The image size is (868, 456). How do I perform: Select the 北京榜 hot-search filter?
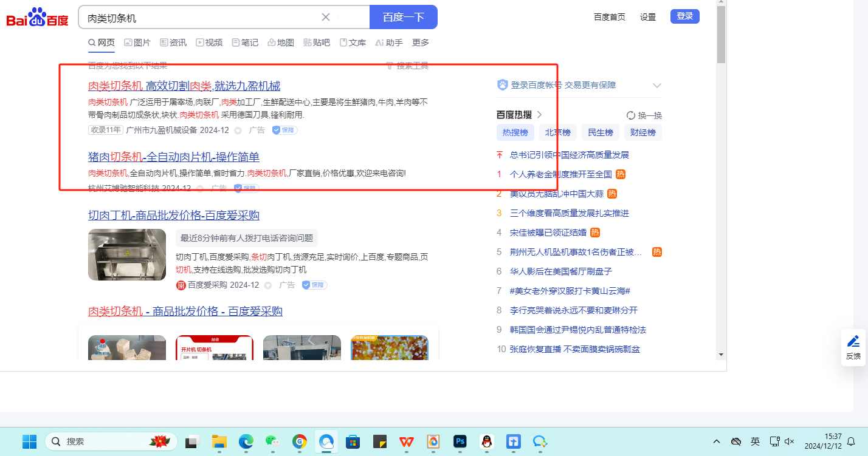coord(557,132)
